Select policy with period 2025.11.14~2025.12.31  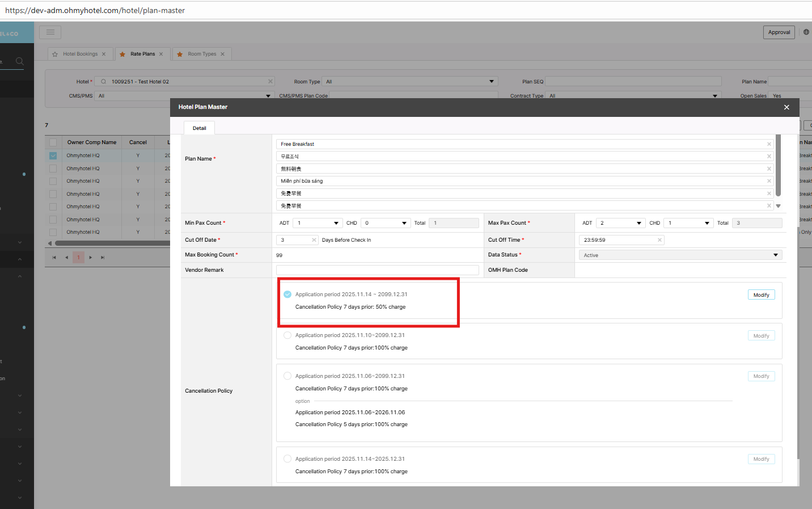click(287, 459)
